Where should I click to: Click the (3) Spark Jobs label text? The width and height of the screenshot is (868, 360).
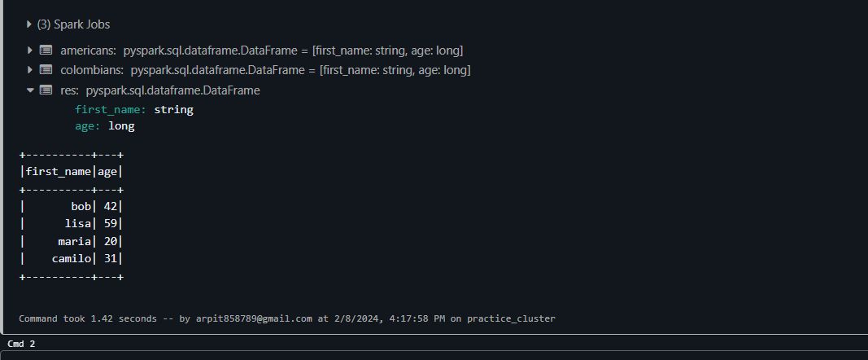point(74,24)
